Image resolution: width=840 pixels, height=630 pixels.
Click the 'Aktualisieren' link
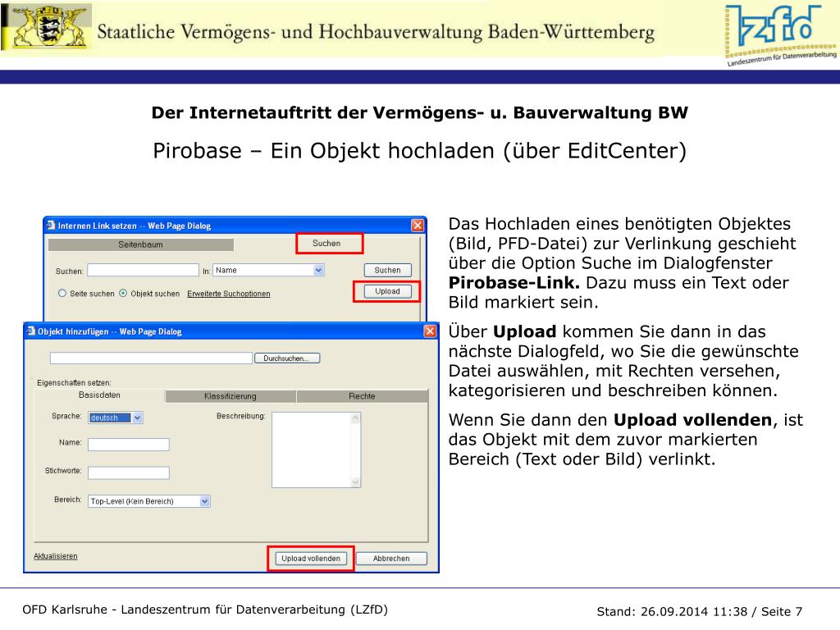click(56, 556)
